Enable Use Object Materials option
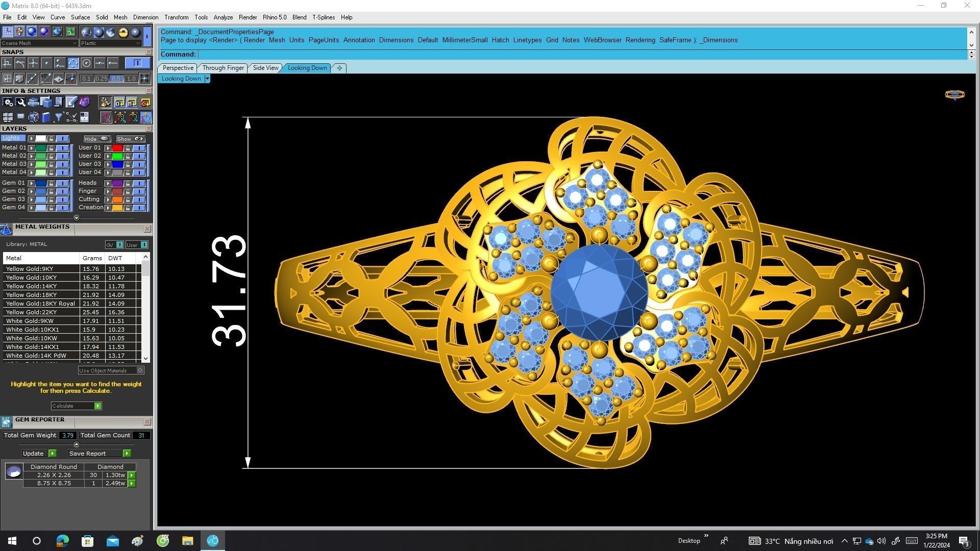Image resolution: width=980 pixels, height=551 pixels. (x=111, y=370)
